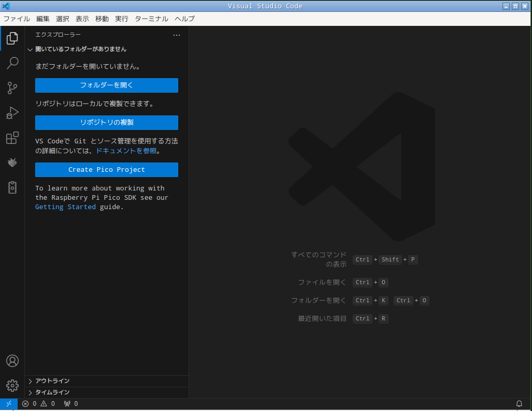The width and height of the screenshot is (532, 411).
Task: Open the Explorer view in activity bar
Action: (x=12, y=38)
